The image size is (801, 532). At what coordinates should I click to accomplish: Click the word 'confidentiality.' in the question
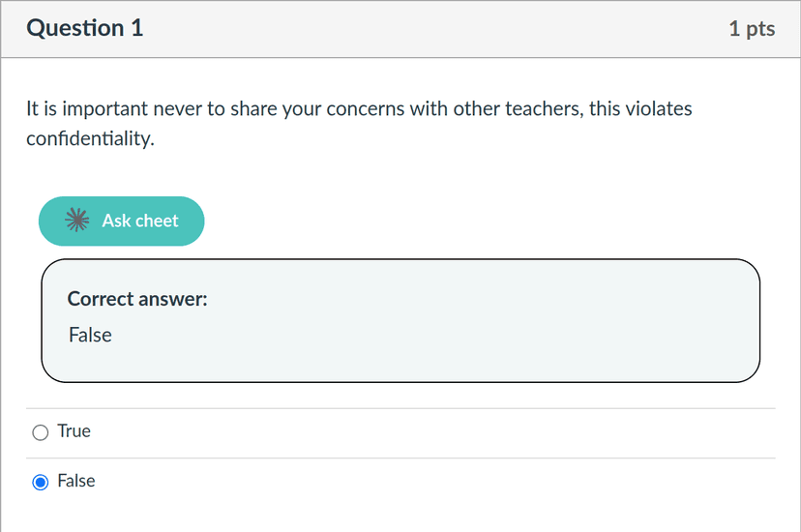coord(90,138)
